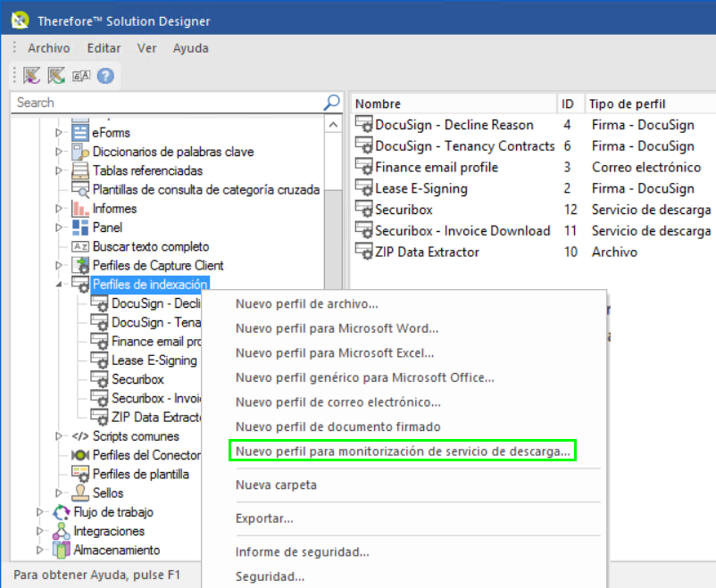Screen dimensions: 716x588
Task: Click the second design-tool icon in the toolbar
Action: pyautogui.click(x=56, y=76)
